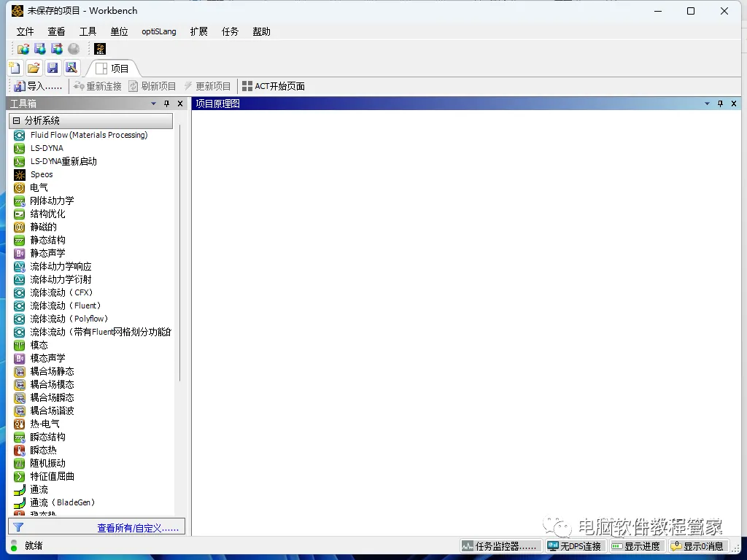This screenshot has width=747, height=560.
Task: Click the 重新连接 button
Action: [98, 86]
